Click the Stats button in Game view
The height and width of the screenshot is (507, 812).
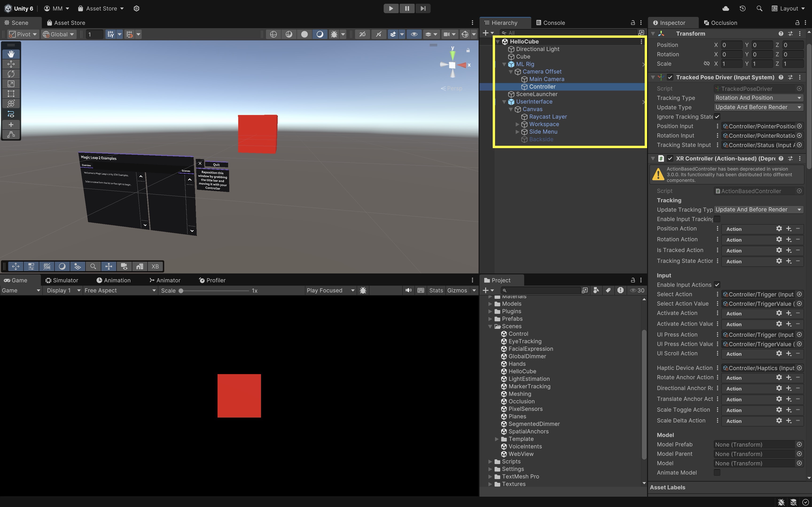click(x=436, y=290)
